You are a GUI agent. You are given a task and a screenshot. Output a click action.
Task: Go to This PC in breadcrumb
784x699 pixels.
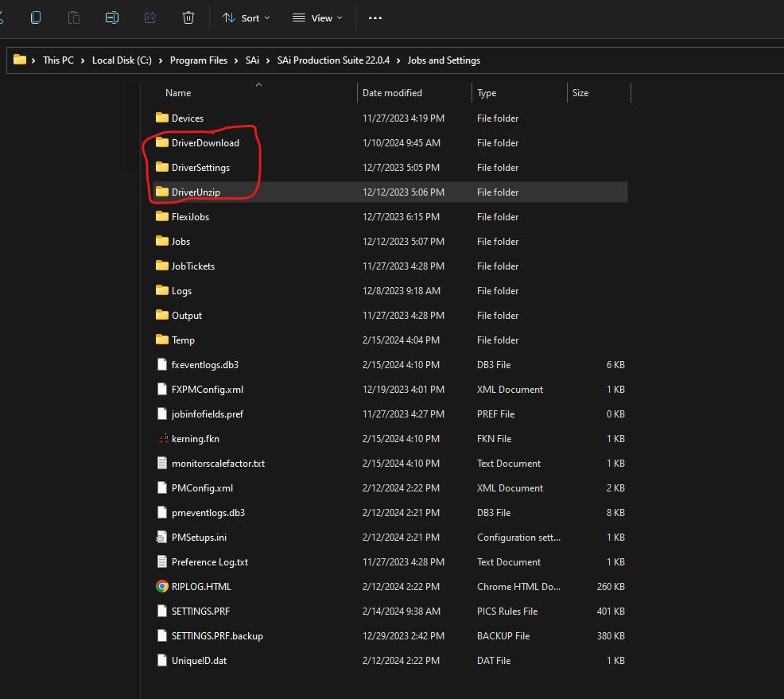(58, 60)
